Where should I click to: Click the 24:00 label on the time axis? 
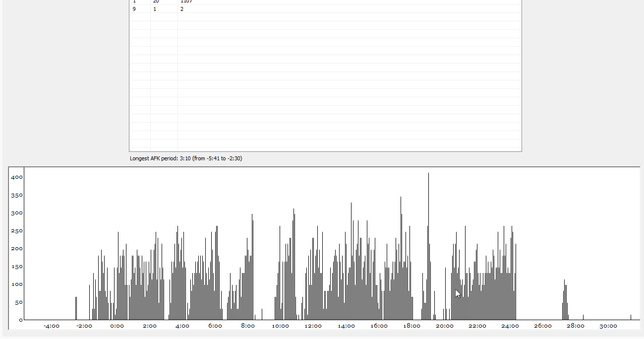coord(510,326)
